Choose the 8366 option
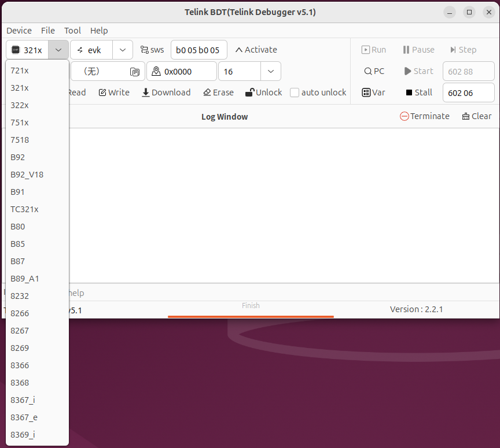 37,365
